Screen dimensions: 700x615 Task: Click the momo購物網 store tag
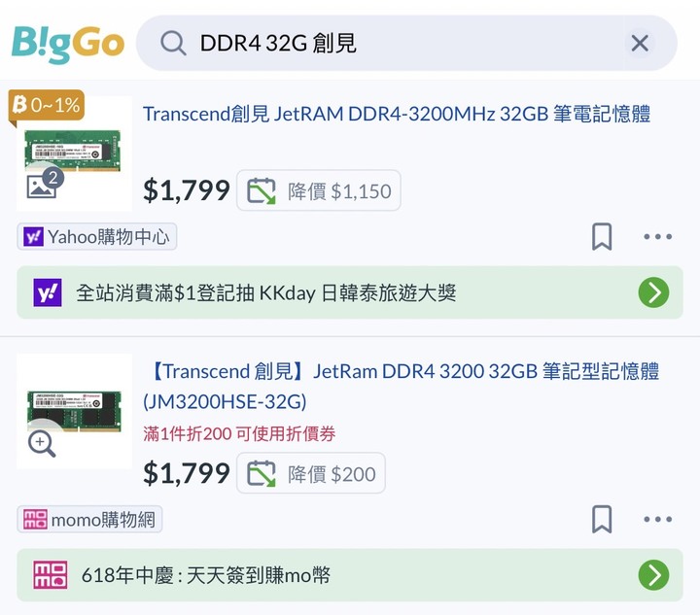coord(89,520)
